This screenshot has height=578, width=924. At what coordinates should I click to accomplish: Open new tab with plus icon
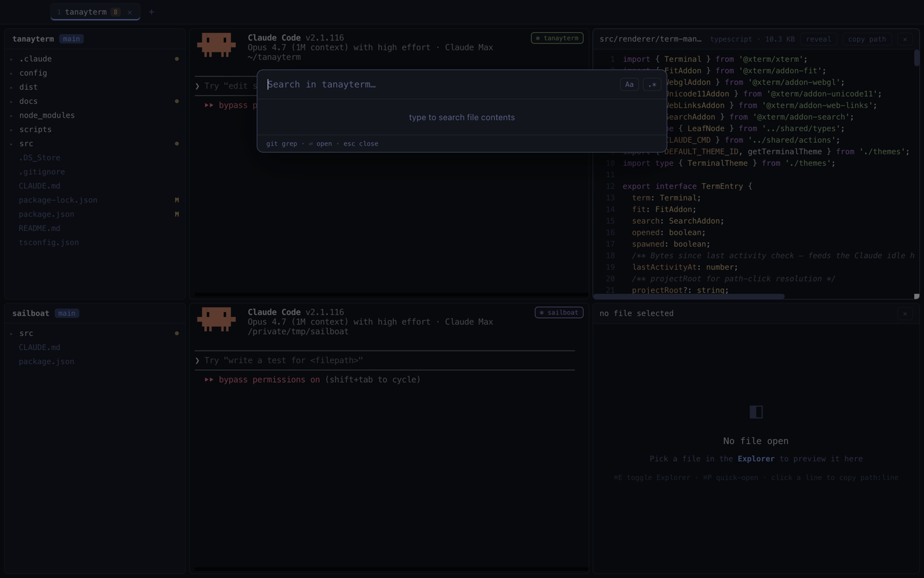(151, 12)
